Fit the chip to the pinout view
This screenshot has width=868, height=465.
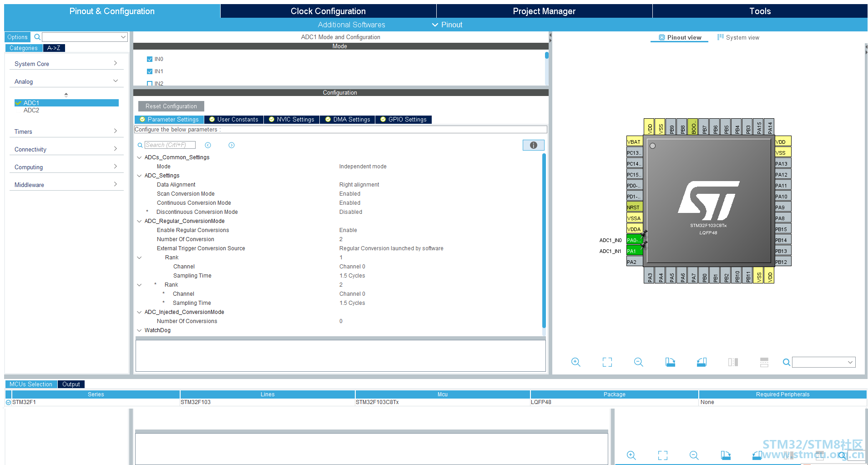click(x=607, y=362)
